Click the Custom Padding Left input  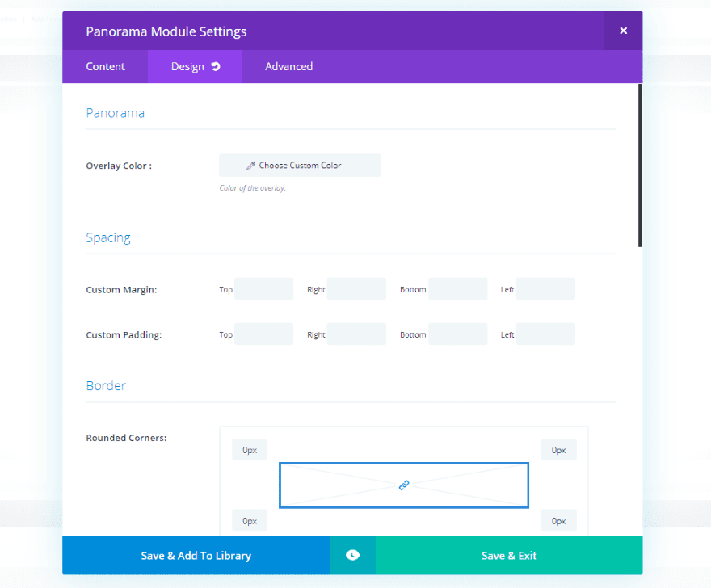click(545, 334)
